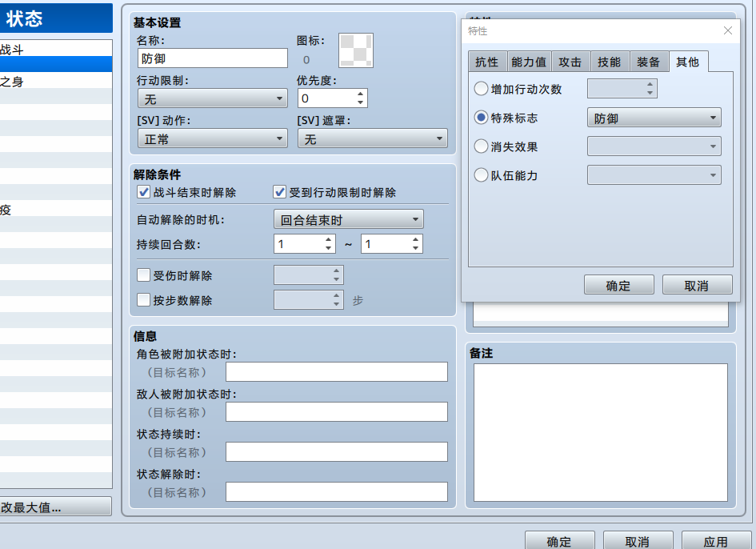Click the 名称 input field
756x549 pixels.
point(213,58)
